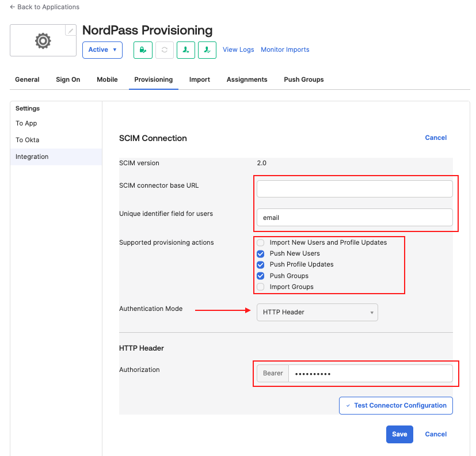Viewport: 476px width, 456px height.
Task: Click the greyed refresh sync icon
Action: pyautogui.click(x=165, y=50)
